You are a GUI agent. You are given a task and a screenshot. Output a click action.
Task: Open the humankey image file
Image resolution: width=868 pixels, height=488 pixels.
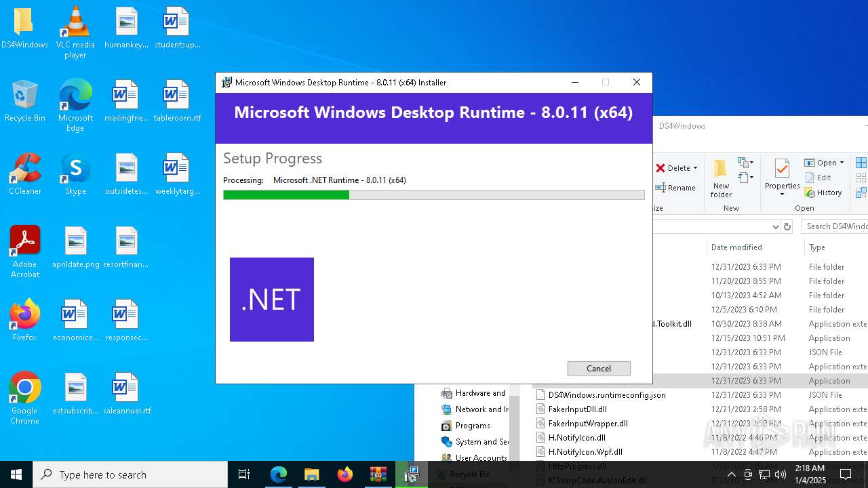[126, 28]
